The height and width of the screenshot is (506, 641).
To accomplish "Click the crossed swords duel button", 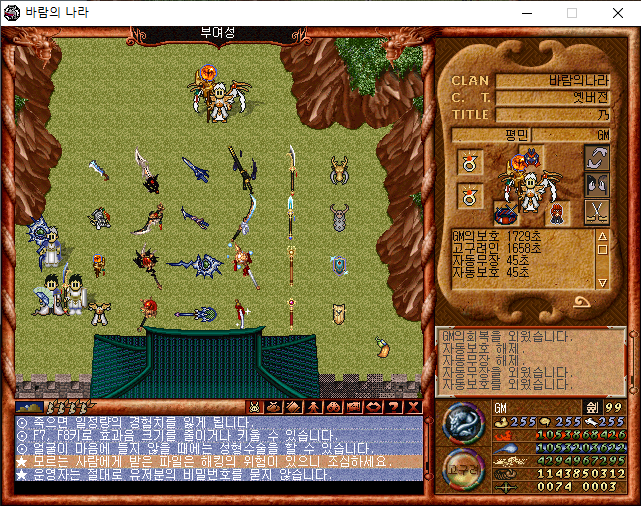I will click(597, 212).
